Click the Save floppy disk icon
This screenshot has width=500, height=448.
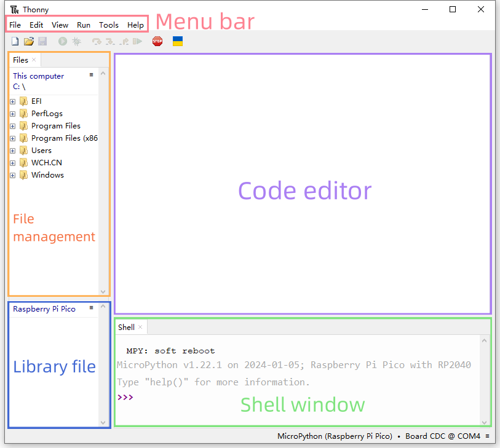(42, 41)
